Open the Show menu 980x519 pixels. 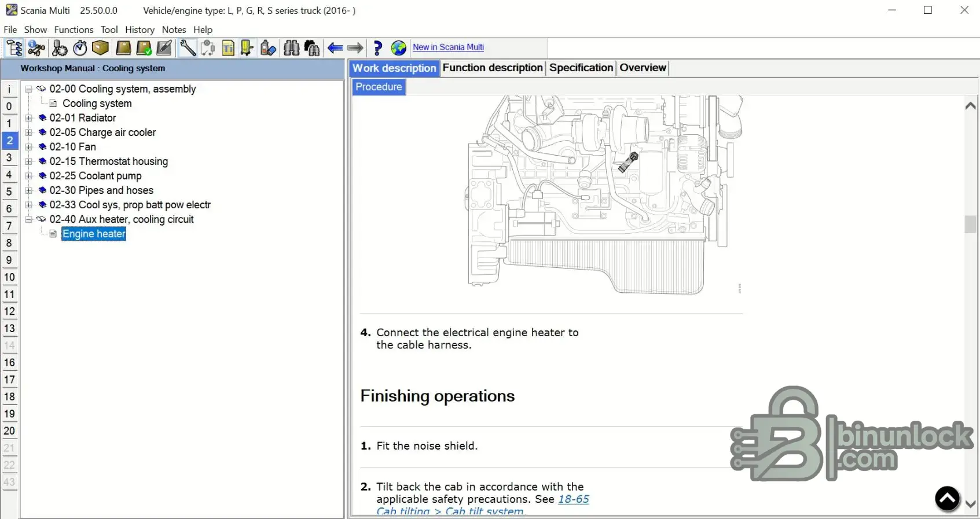coord(35,30)
